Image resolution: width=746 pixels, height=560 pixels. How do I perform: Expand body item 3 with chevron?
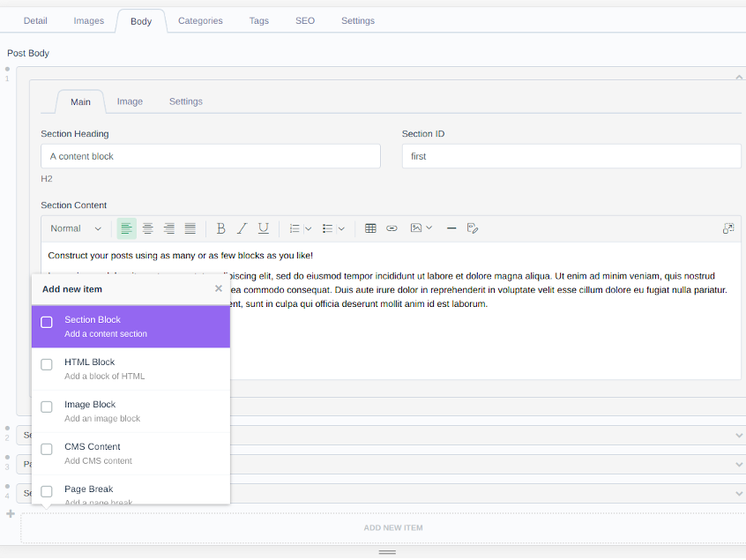point(739,465)
